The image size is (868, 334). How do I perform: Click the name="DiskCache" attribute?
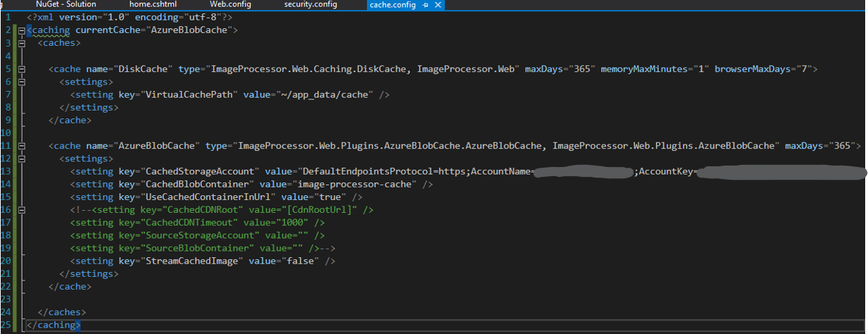[x=130, y=69]
